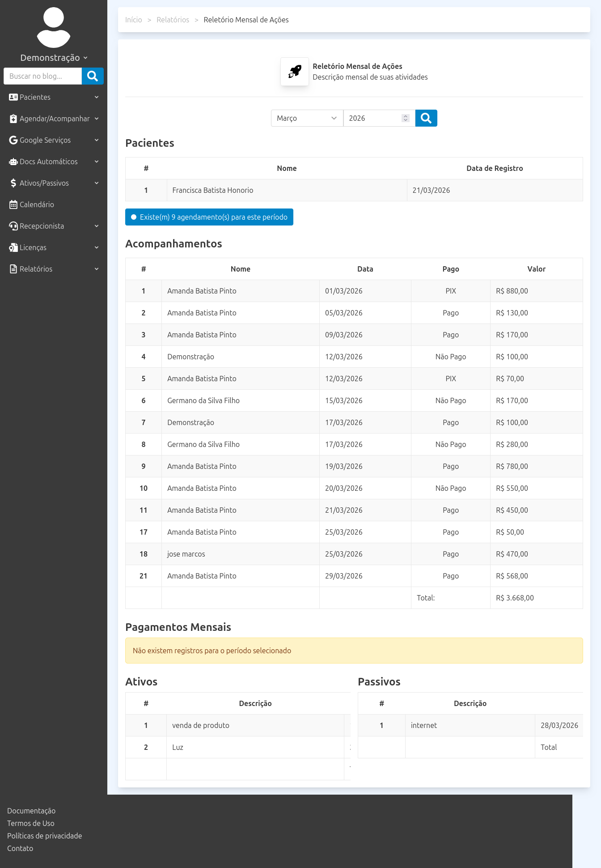Image resolution: width=601 pixels, height=868 pixels.
Task: Open the Agendar/Acompanhar menu
Action: pos(54,119)
